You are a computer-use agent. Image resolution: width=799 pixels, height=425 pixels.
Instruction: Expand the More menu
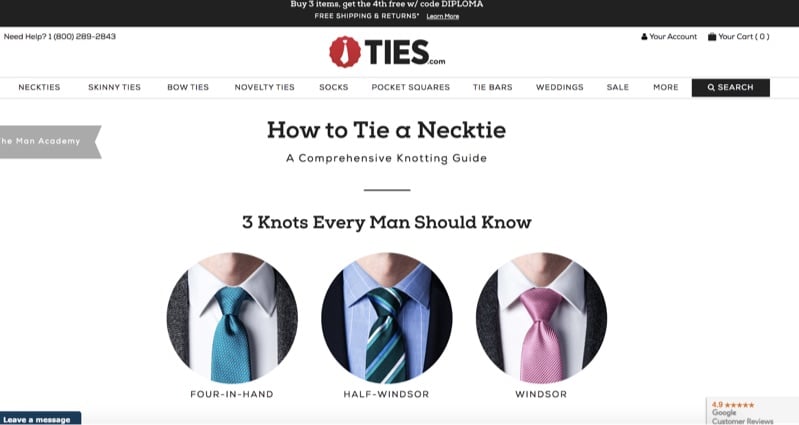point(665,87)
